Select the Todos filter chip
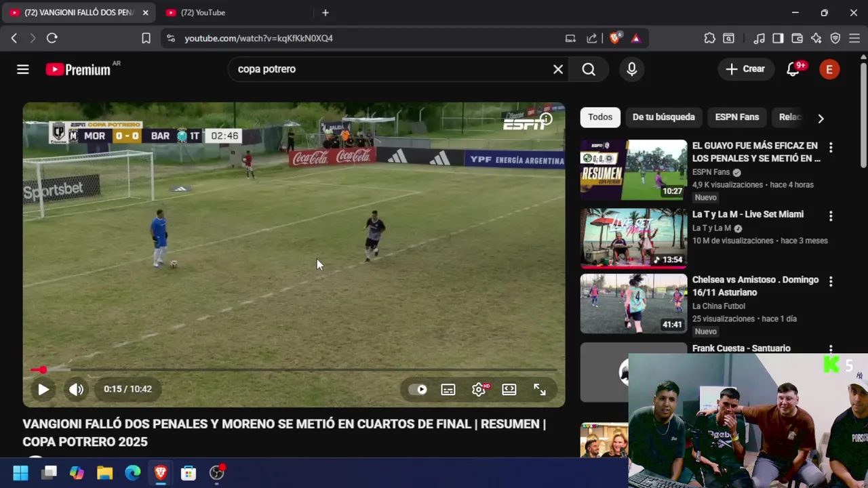868x488 pixels. [x=600, y=117]
